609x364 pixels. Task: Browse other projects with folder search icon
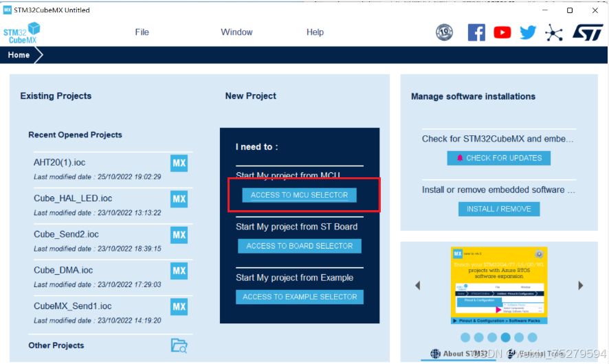(x=179, y=345)
